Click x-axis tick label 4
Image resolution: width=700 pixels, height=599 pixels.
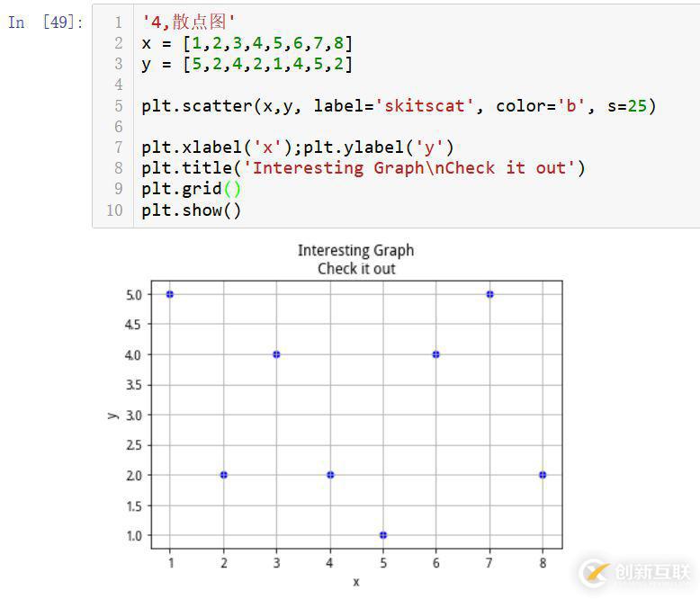[x=329, y=563]
